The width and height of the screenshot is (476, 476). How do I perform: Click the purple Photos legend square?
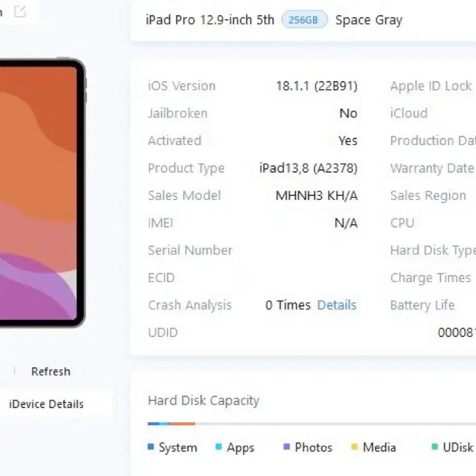[x=287, y=446]
